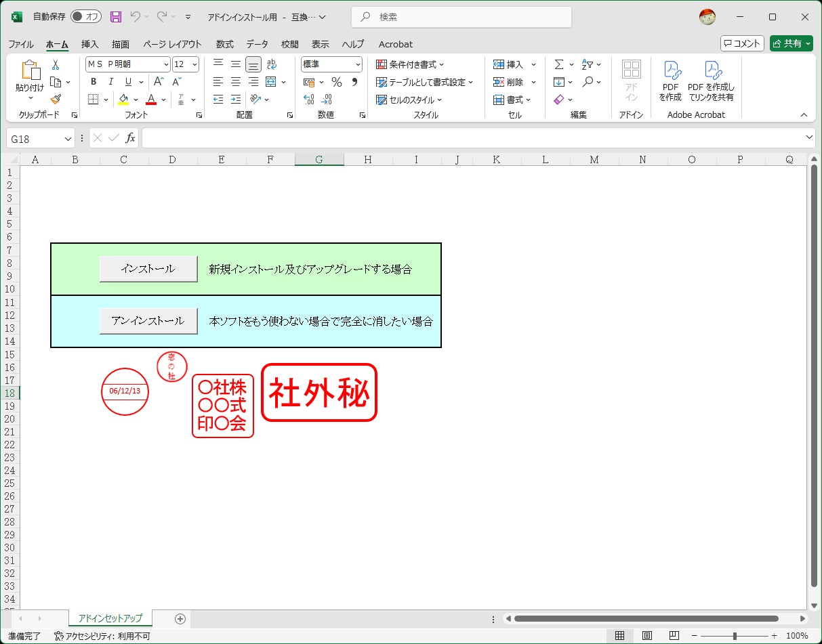Select the center alignment icon

(234, 81)
